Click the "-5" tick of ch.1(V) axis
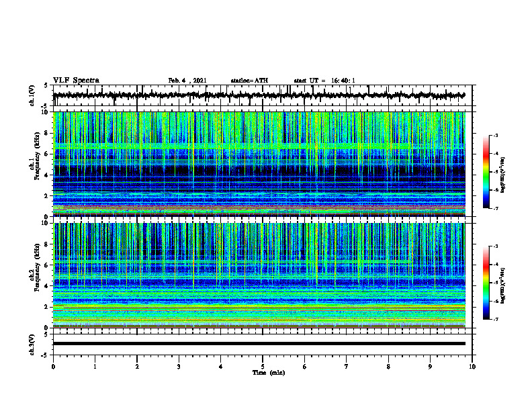 [x=44, y=106]
